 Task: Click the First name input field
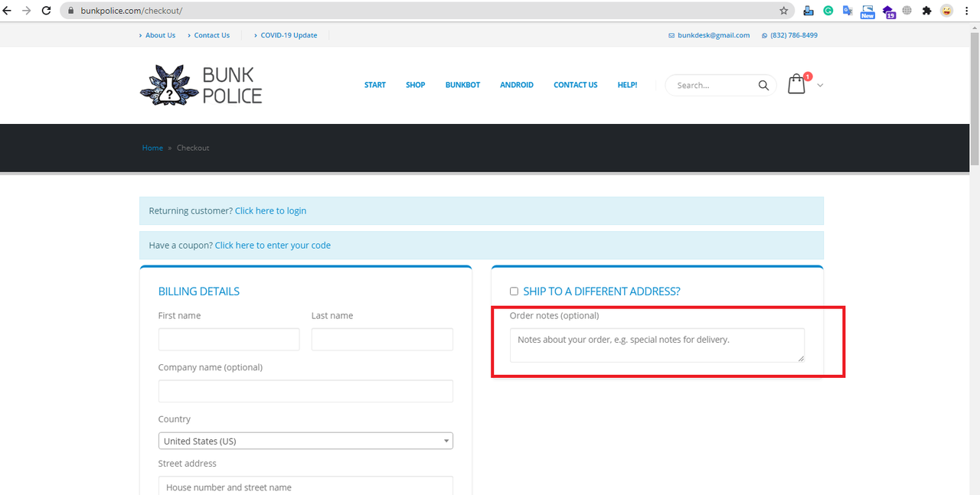229,340
